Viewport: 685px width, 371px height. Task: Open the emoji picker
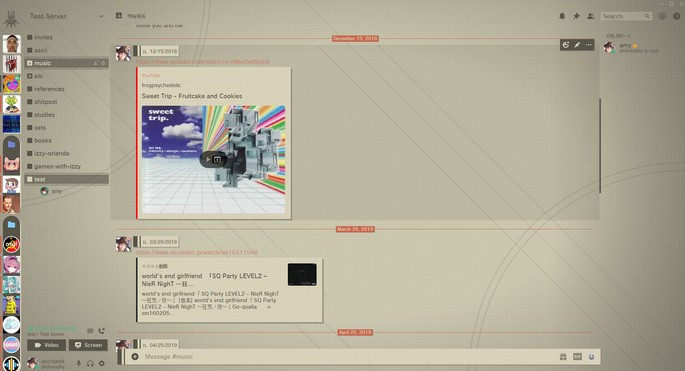591,357
